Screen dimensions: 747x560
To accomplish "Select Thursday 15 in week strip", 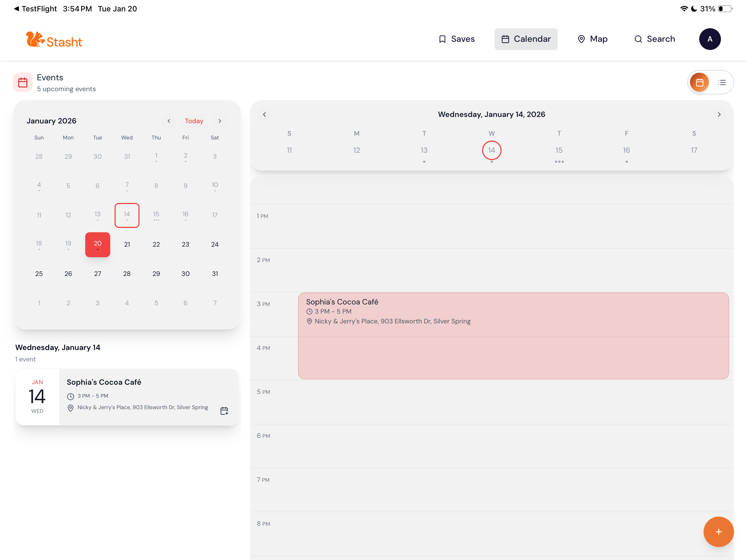I will (559, 151).
